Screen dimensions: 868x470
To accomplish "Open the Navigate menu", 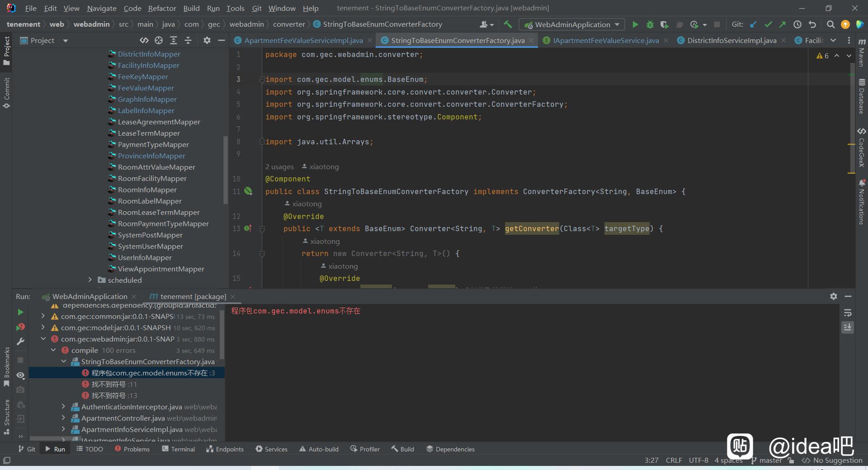I will pyautogui.click(x=101, y=8).
